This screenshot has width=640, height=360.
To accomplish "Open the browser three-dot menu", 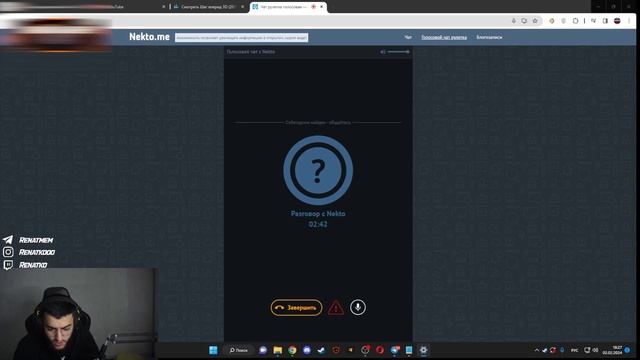I will (x=629, y=21).
